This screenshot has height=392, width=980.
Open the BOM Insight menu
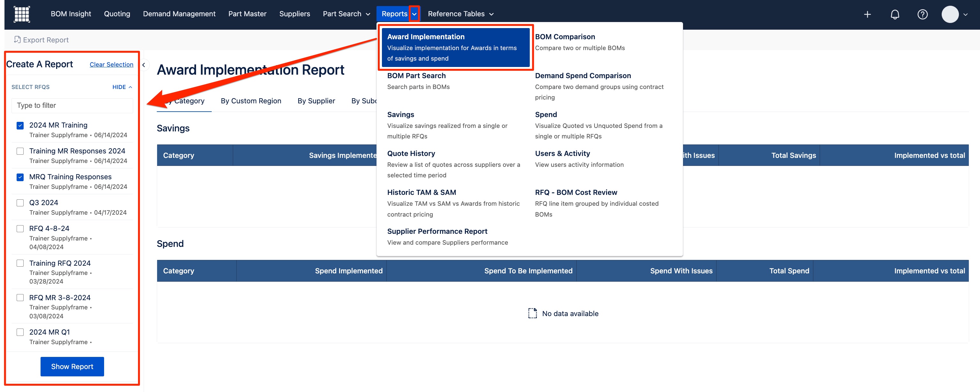point(71,14)
